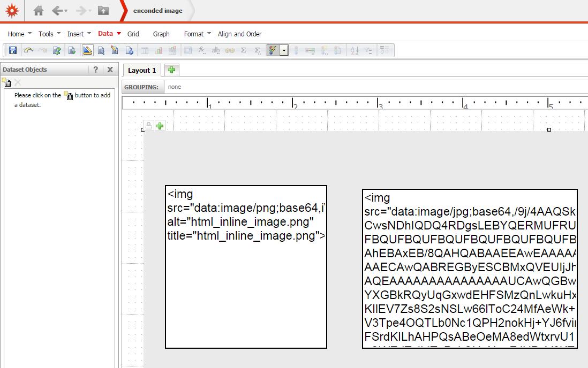Image resolution: width=588 pixels, height=368 pixels.
Task: Click the Save icon in the toolbar
Action: [x=13, y=50]
